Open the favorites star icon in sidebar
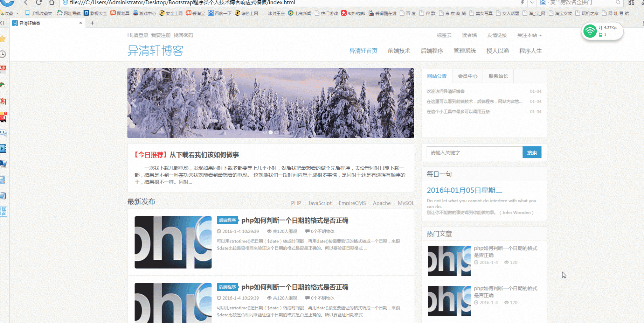Image resolution: width=644 pixels, height=323 pixels. [x=3, y=39]
